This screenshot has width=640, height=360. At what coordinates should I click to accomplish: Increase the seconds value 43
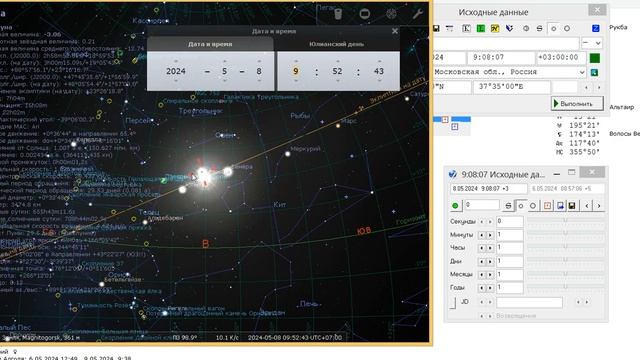(x=379, y=61)
